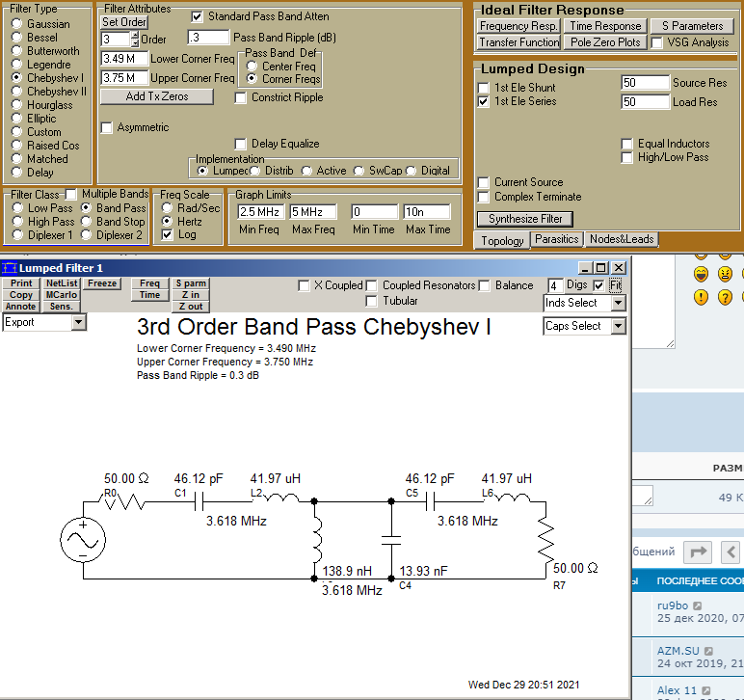Click the L2 series inductor symbol

point(279,500)
